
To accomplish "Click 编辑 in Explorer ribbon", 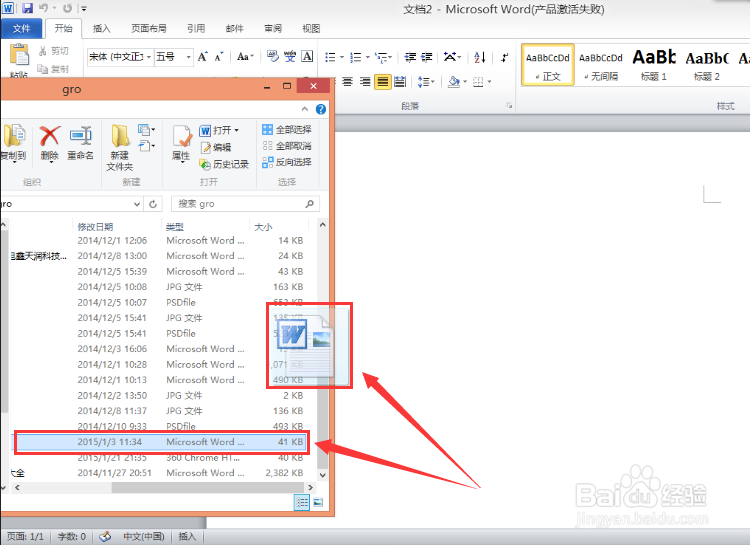I will [x=216, y=147].
